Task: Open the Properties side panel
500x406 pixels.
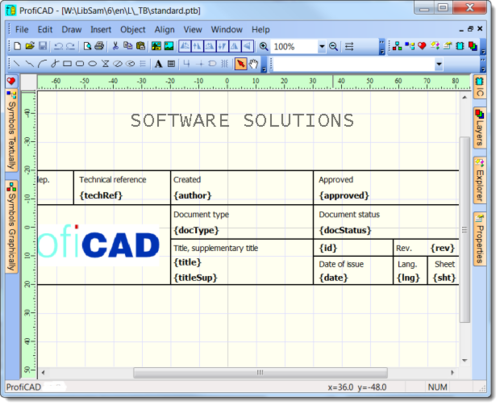Action: pyautogui.click(x=479, y=239)
